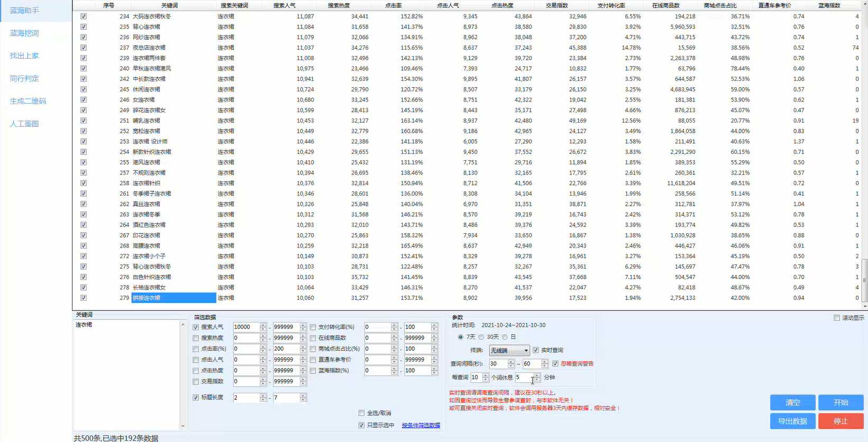Click the 按条件筛选数据 link

(x=421, y=426)
